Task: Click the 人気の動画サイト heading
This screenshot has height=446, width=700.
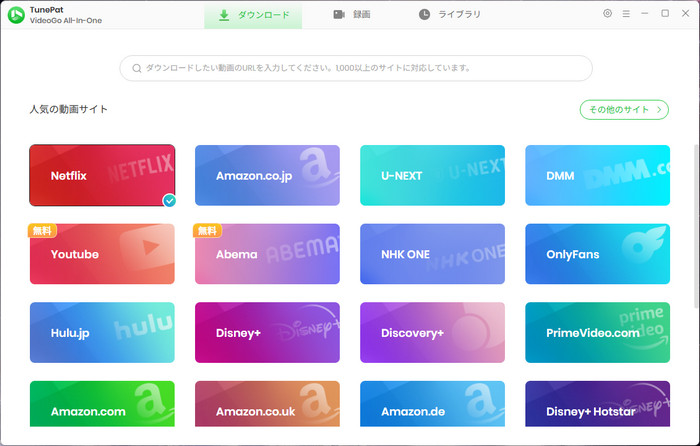Action: (x=69, y=109)
